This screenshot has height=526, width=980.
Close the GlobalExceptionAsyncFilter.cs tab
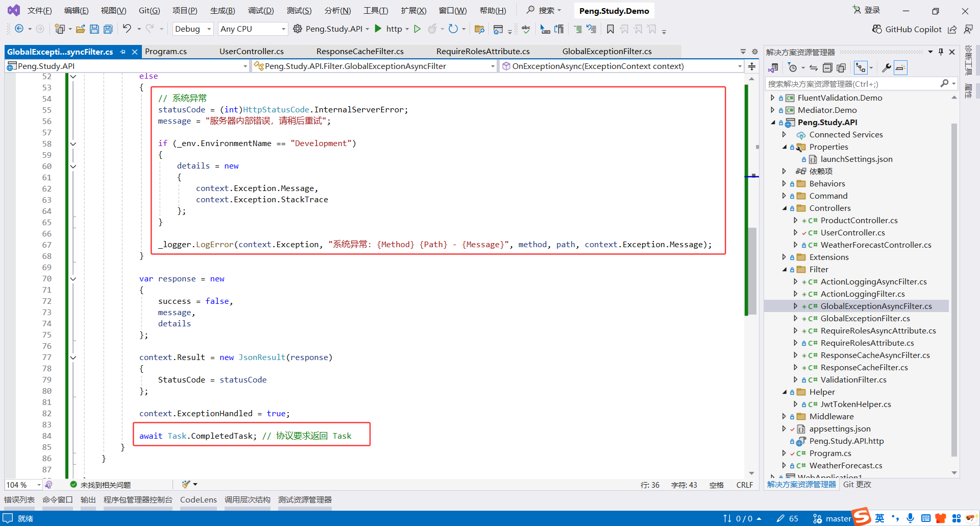(x=135, y=52)
